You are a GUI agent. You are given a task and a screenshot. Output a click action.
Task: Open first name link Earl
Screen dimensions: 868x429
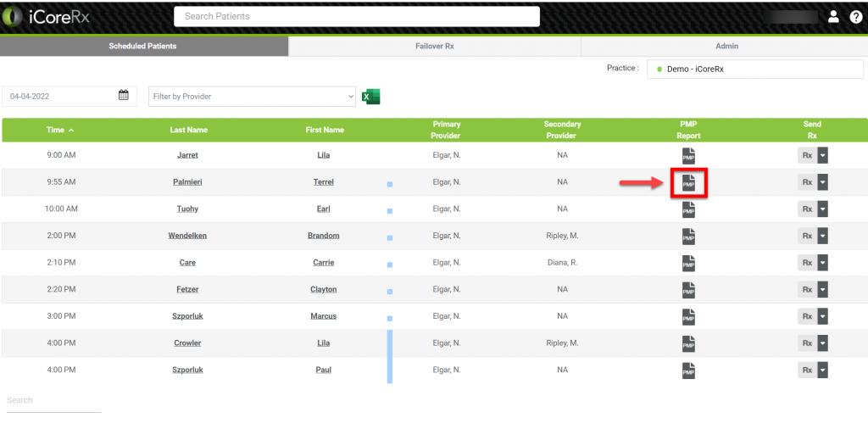click(x=324, y=209)
